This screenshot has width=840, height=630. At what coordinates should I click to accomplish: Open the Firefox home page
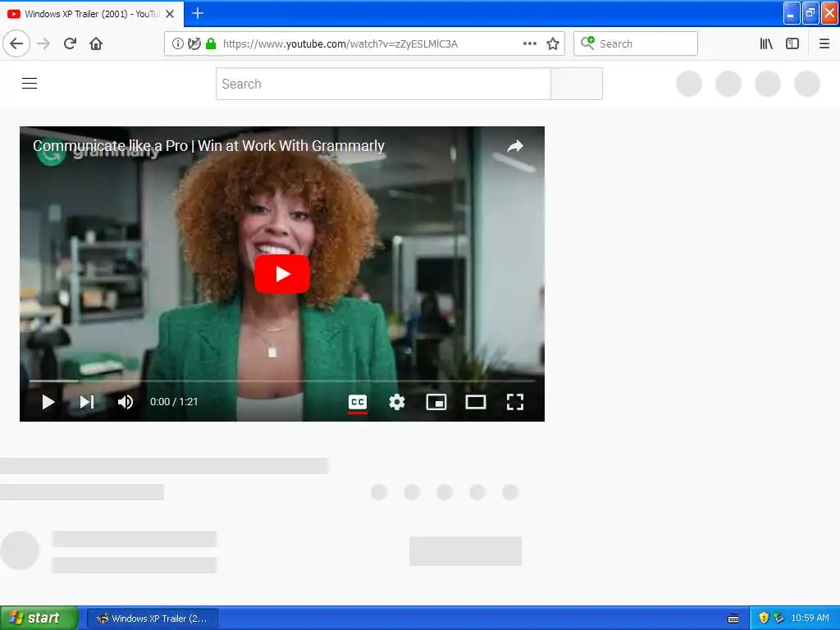pos(96,43)
